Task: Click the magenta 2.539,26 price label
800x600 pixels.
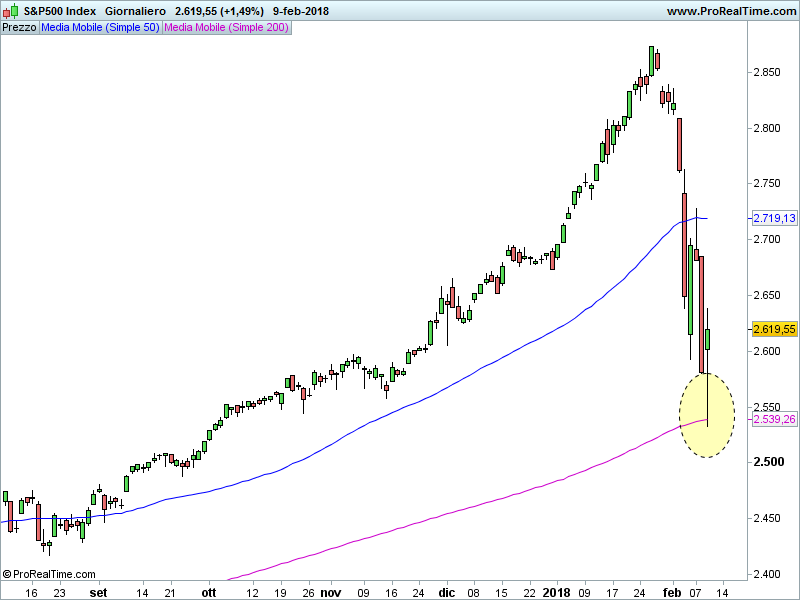Action: [774, 419]
